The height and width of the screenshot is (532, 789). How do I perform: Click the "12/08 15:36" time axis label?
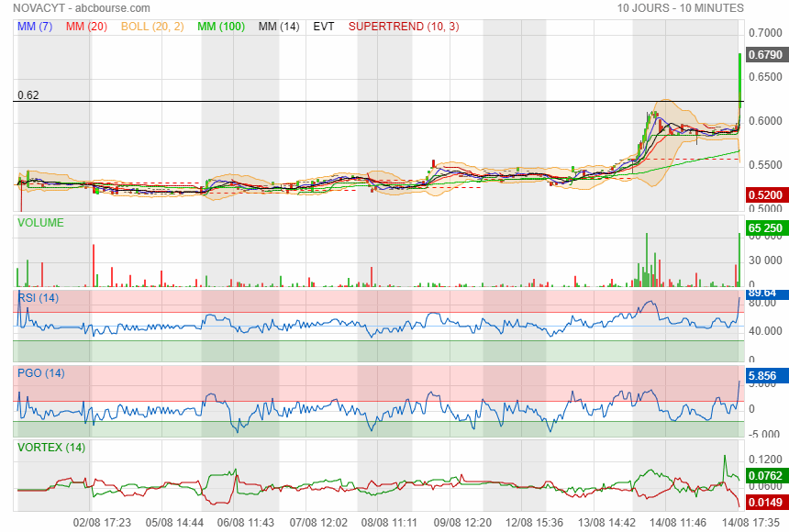click(534, 523)
